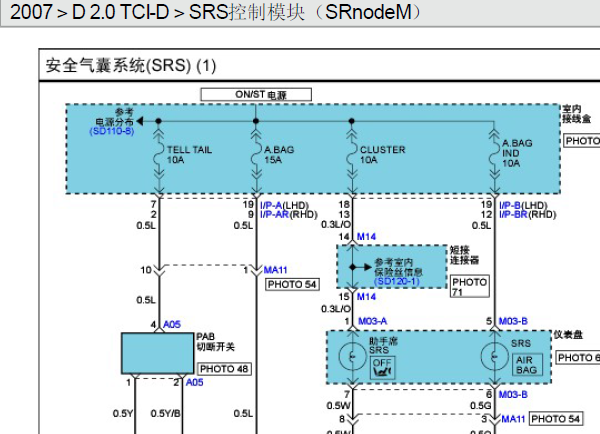Click the TELL TAIL 10A label

[x=189, y=155]
